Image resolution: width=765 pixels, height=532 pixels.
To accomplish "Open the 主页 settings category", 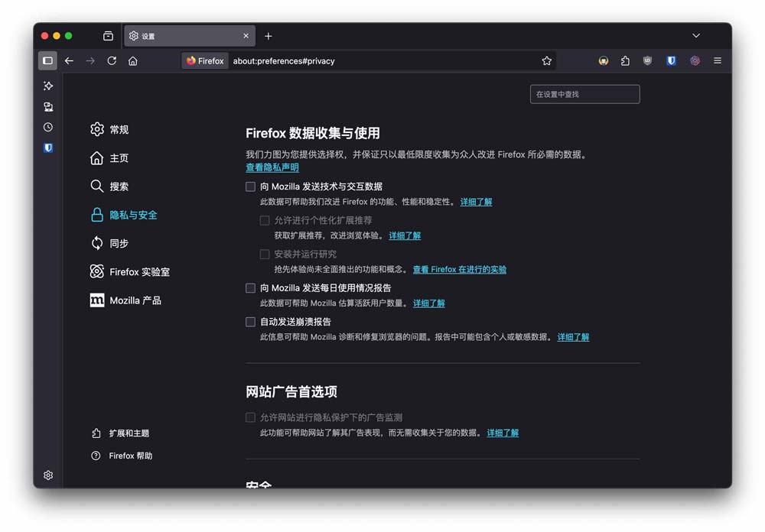I will [109, 158].
